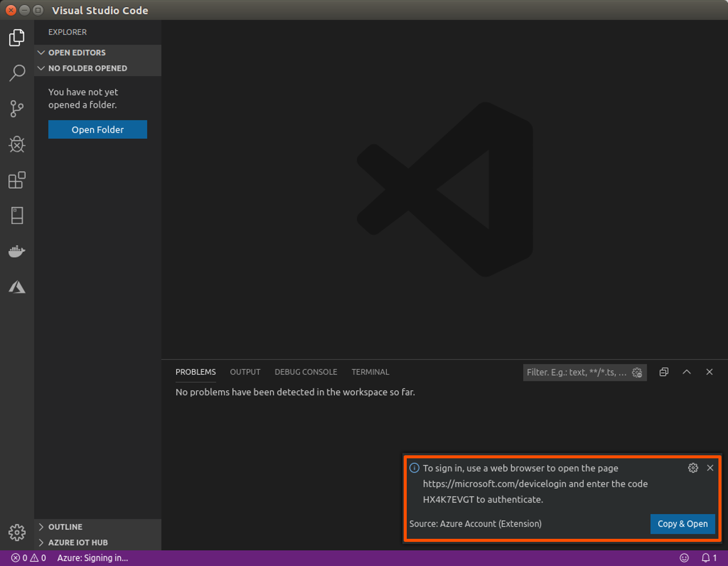Collapse the Open Editors section
The width and height of the screenshot is (728, 566).
[98, 52]
